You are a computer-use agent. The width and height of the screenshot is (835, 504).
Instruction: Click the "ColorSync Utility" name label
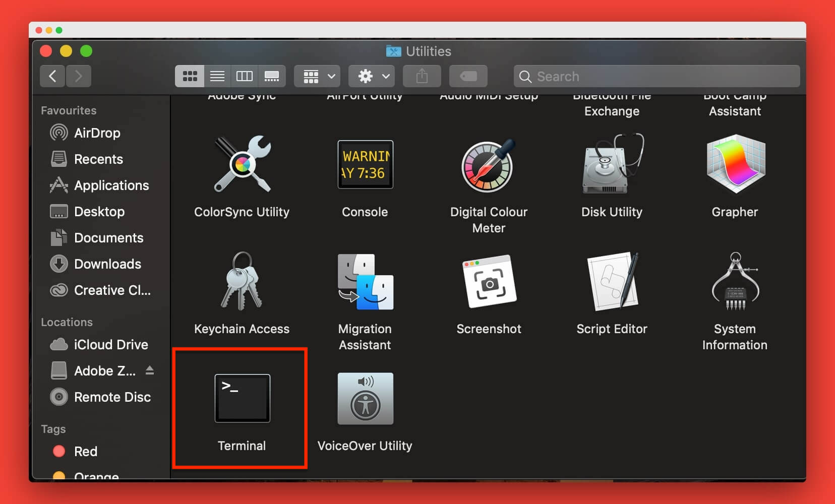242,212
